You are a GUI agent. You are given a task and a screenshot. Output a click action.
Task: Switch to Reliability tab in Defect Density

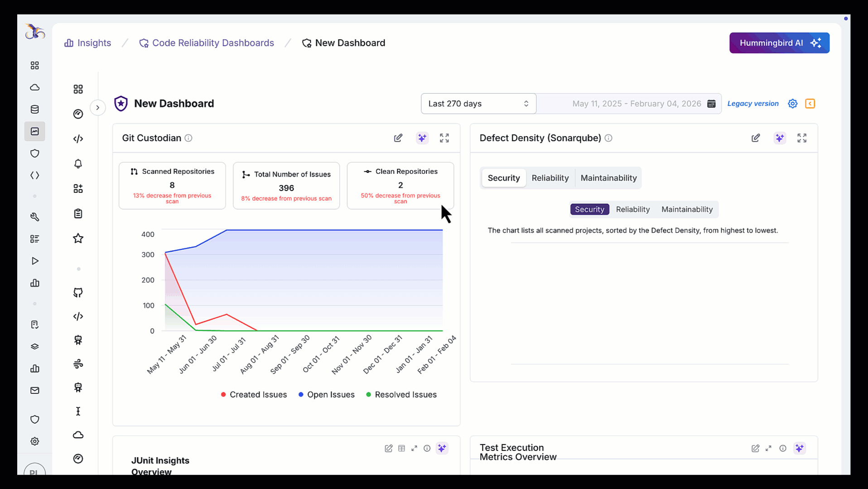(x=550, y=178)
